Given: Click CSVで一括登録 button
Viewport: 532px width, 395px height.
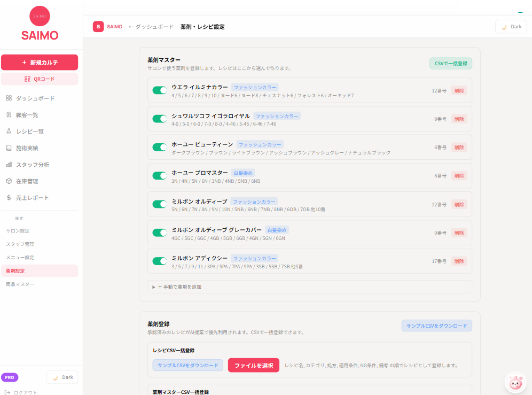Looking at the screenshot, I should 451,64.
